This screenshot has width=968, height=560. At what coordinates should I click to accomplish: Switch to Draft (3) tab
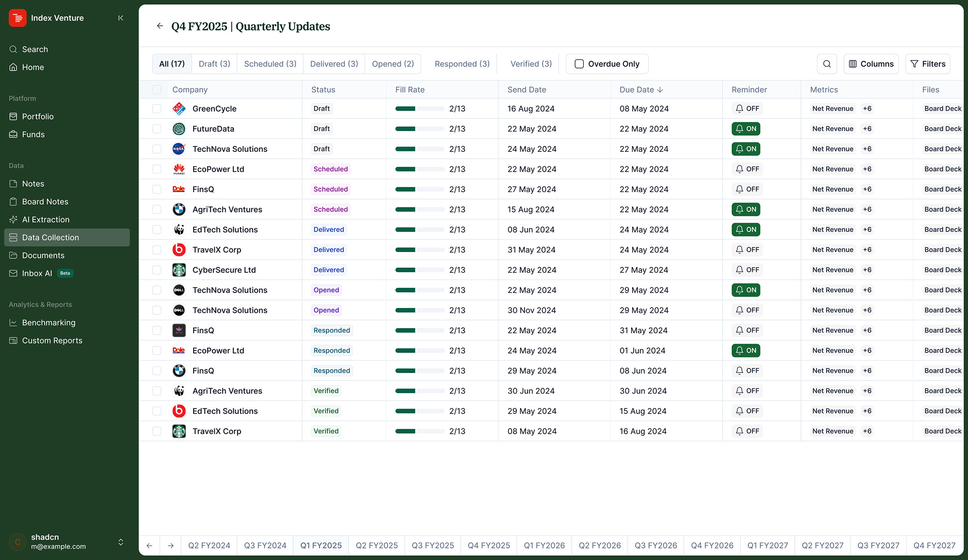pyautogui.click(x=214, y=64)
